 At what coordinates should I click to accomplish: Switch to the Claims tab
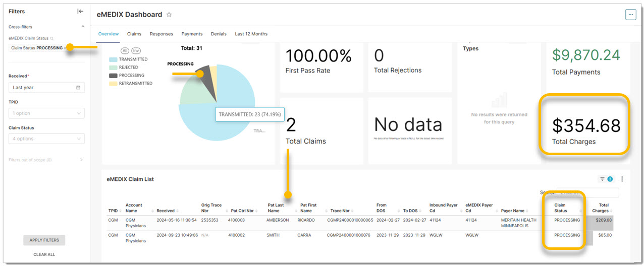[134, 34]
